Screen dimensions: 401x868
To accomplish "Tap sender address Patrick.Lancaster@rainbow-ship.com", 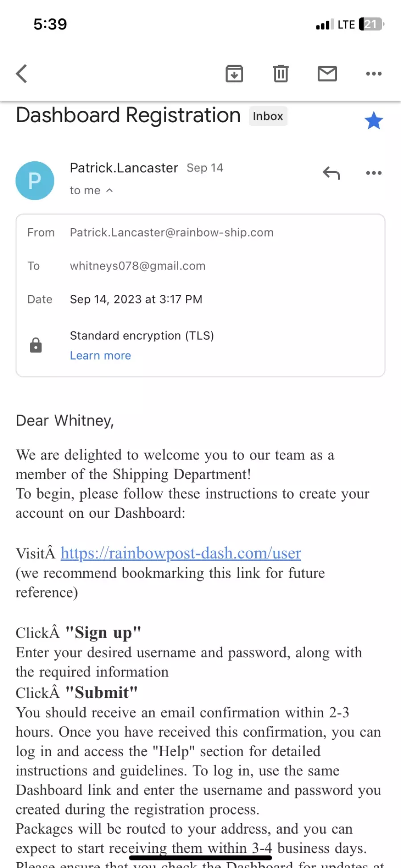I will (172, 233).
